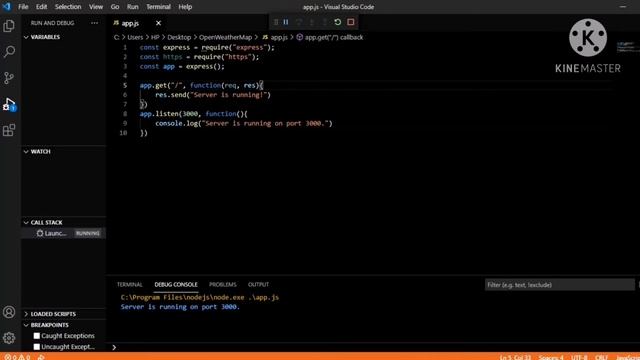Open the Edit menu
640x360 pixels.
(41, 7)
